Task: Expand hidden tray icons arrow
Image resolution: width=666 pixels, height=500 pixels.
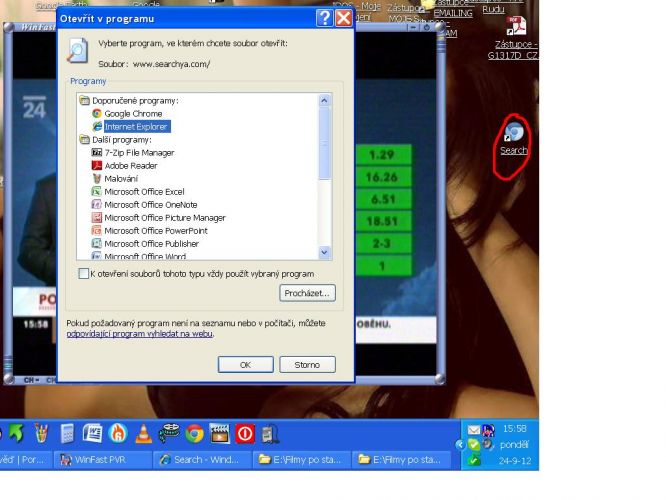Action: pos(460,445)
